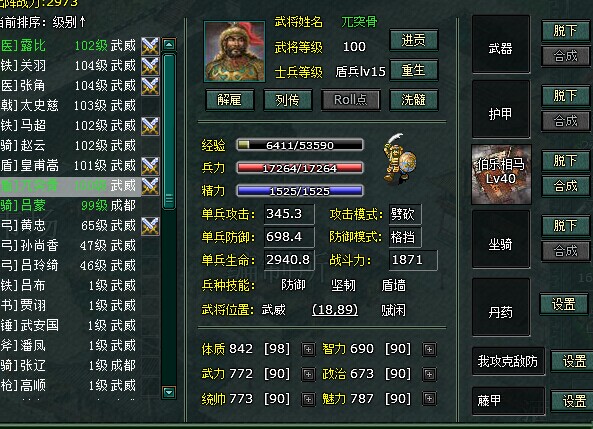Click plus icon next to 智力 690
The image size is (593, 429).
(x=429, y=349)
